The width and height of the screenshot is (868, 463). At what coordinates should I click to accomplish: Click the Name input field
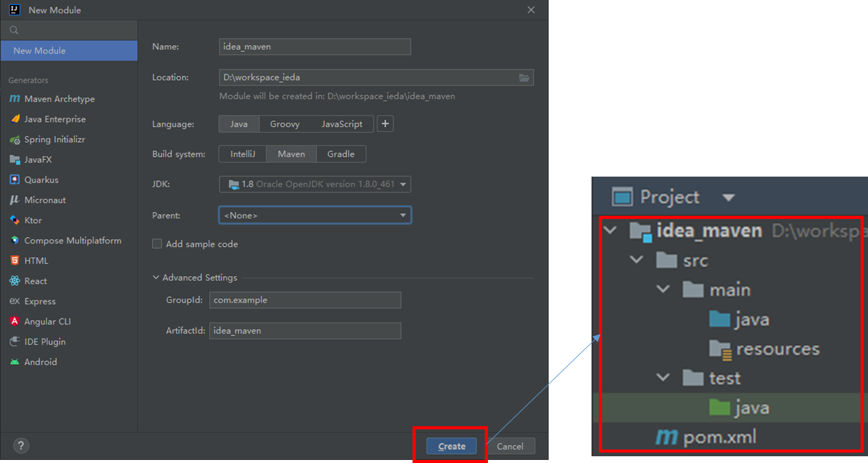click(315, 47)
